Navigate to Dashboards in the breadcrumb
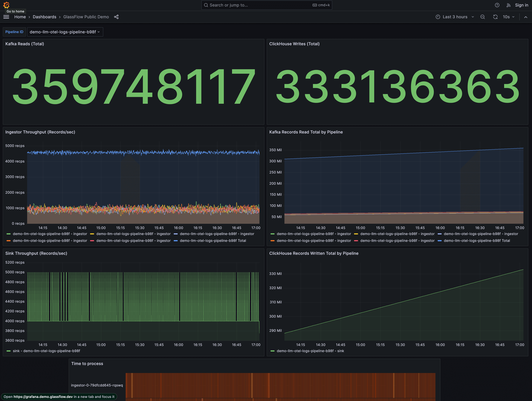 click(x=44, y=17)
